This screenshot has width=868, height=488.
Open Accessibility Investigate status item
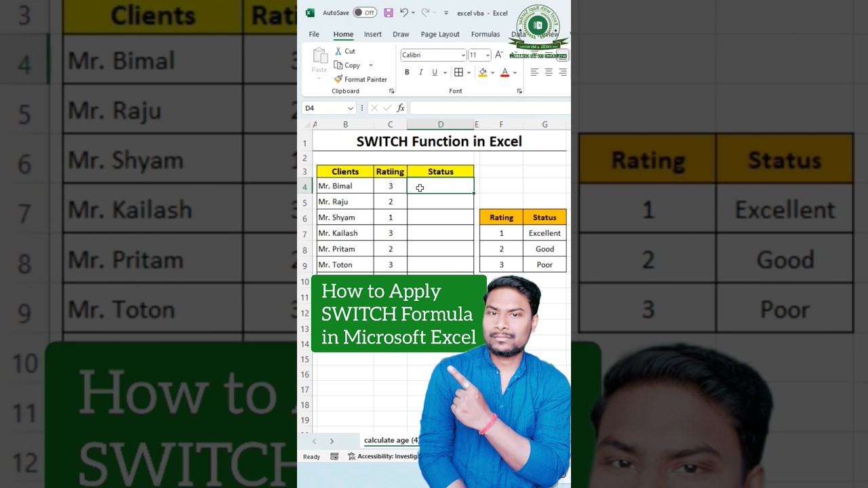pos(383,457)
